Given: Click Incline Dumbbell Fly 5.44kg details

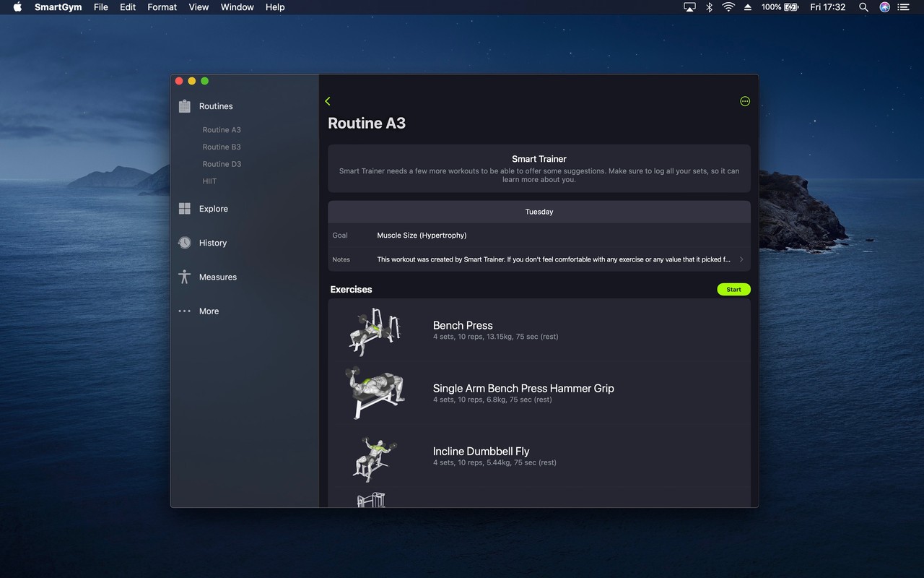Looking at the screenshot, I should click(494, 462).
